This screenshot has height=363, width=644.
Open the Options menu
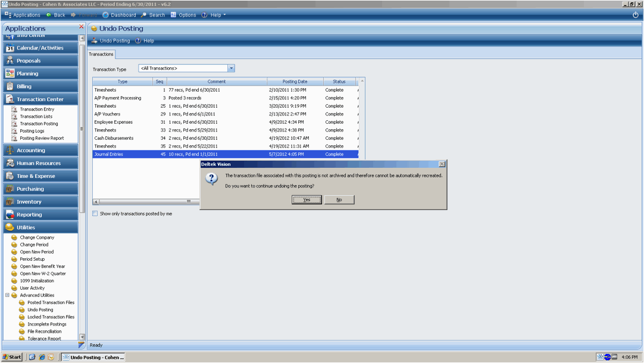(x=183, y=15)
